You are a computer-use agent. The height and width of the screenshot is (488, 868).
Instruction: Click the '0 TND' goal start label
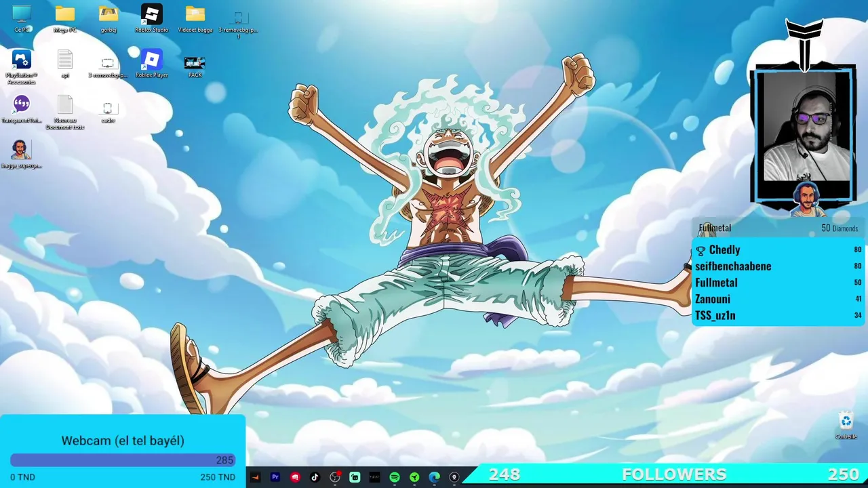[x=22, y=477]
